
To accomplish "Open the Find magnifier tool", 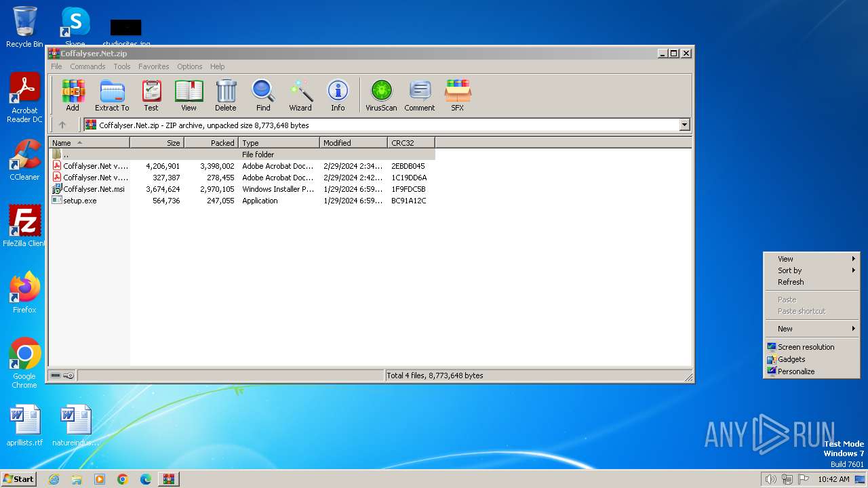I will 263,96.
